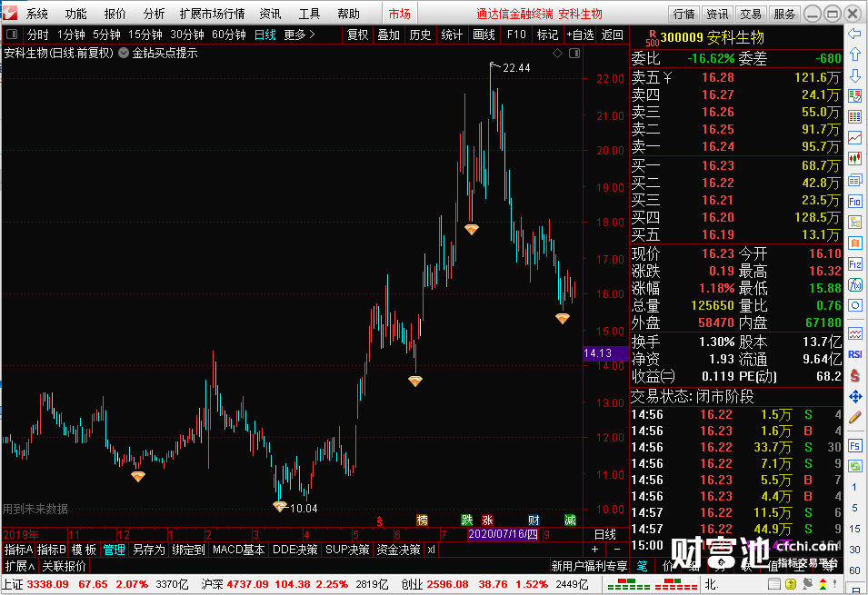Click the minus zoom-out button below chart
The height and width of the screenshot is (595, 868).
coord(616,549)
